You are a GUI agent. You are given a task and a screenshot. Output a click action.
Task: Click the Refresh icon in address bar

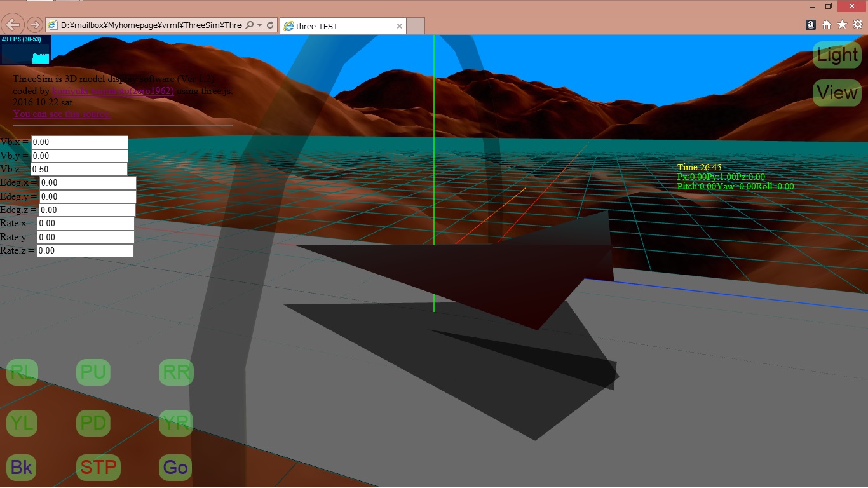coord(270,25)
